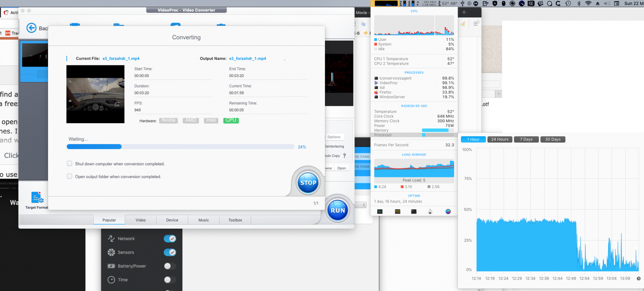Click the Battery/Power icon
644x291 pixels.
tap(111, 266)
